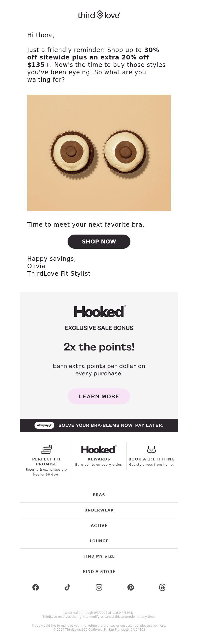This screenshot has height=644, width=198.
Task: Click the LEARN MORE button
Action: pos(99,396)
